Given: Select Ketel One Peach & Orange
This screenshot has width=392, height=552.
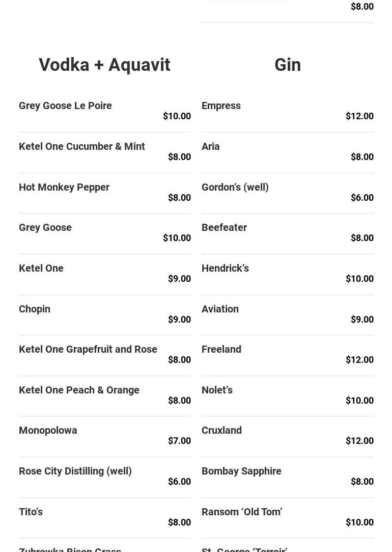Looking at the screenshot, I should click(79, 390).
